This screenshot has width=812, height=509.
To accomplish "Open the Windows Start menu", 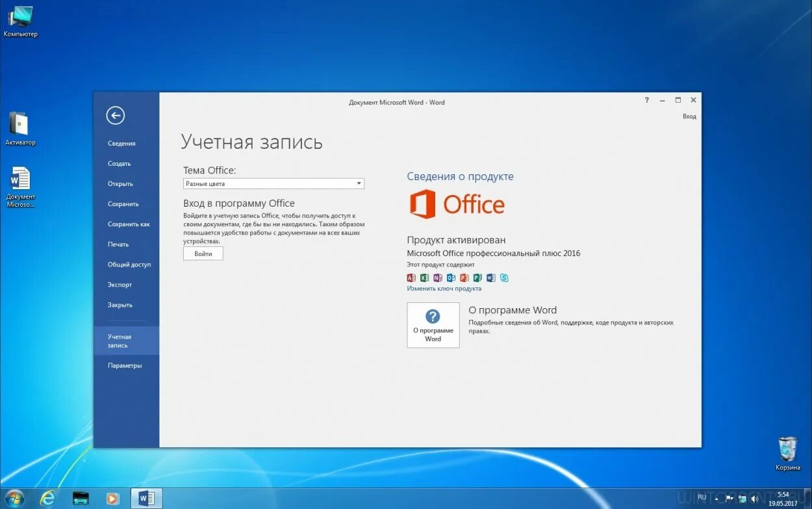I will 14,499.
